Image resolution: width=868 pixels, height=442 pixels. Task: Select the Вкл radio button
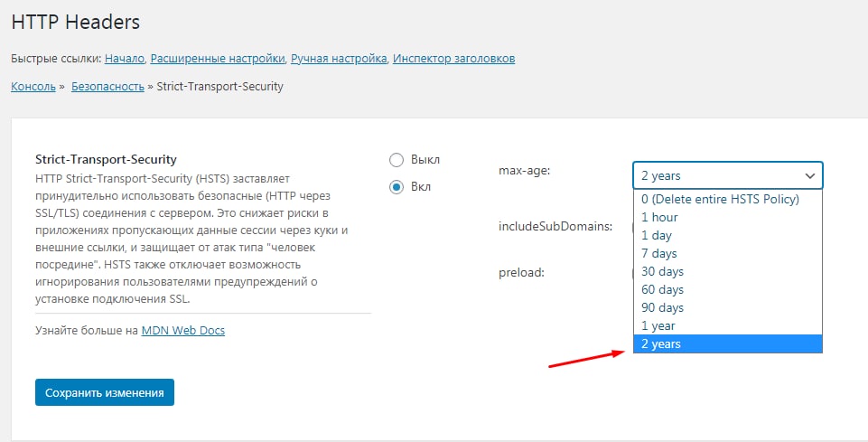tap(397, 187)
